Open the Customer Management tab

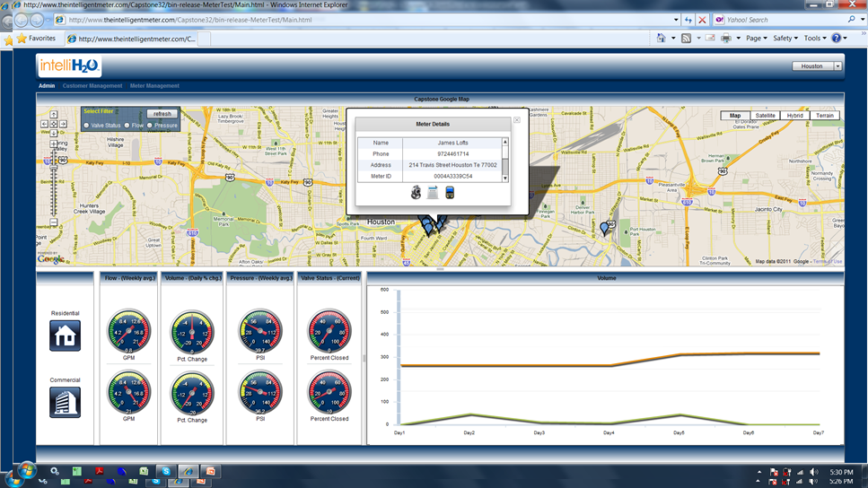click(92, 86)
